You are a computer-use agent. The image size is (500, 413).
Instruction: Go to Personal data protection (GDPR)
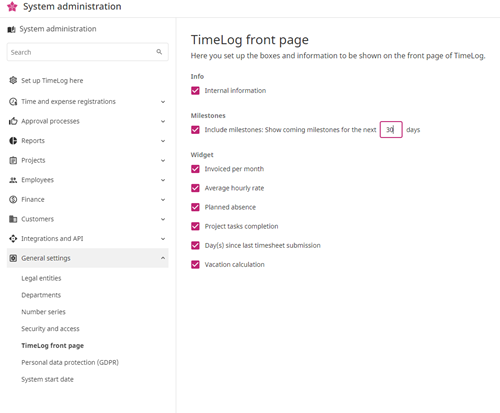pyautogui.click(x=70, y=362)
